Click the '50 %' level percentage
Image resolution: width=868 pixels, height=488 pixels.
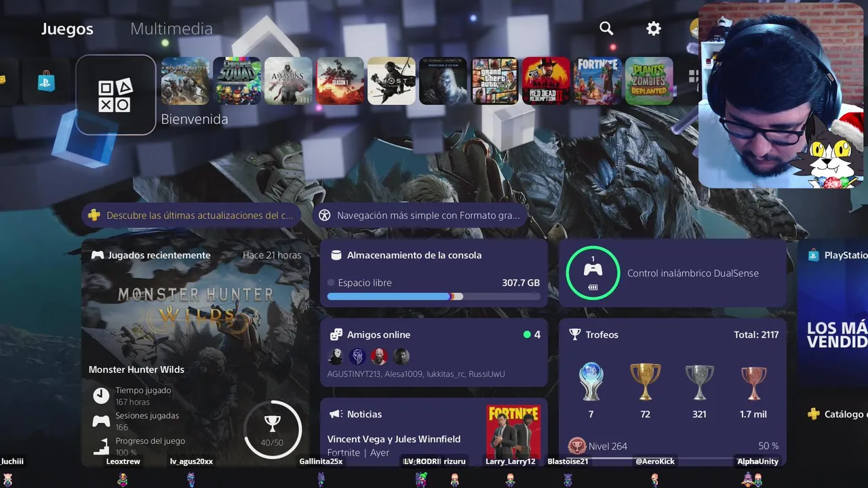point(768,446)
